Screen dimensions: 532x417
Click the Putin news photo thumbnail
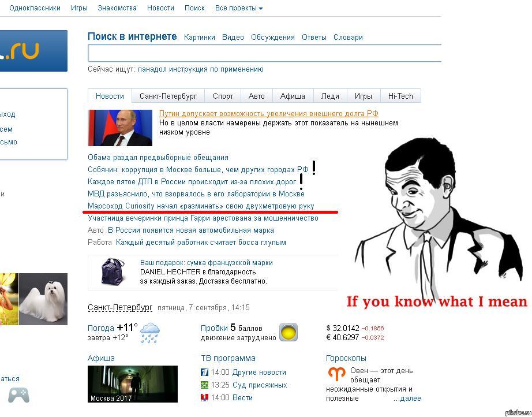click(120, 128)
